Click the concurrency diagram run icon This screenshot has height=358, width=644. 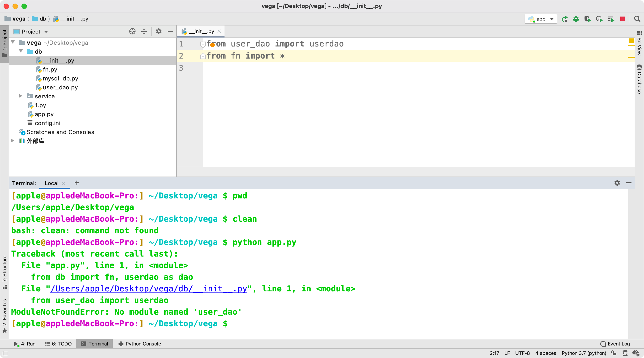[x=611, y=19]
